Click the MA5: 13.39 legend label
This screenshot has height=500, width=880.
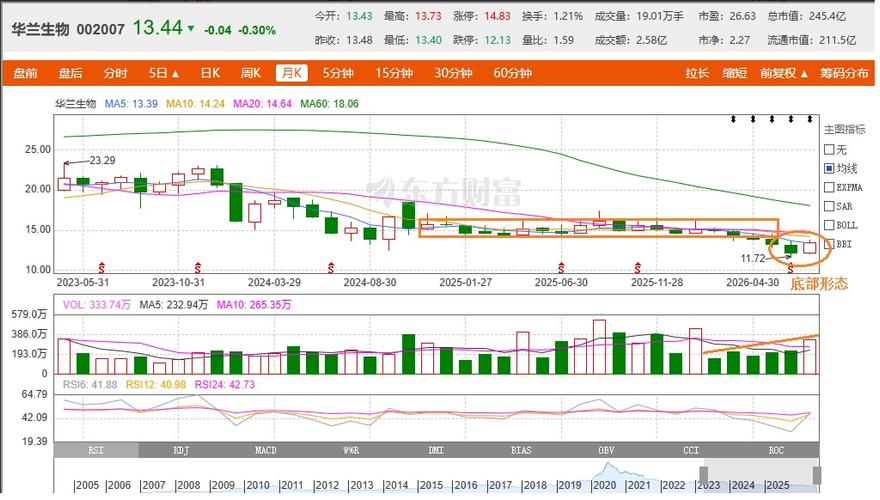[131, 104]
